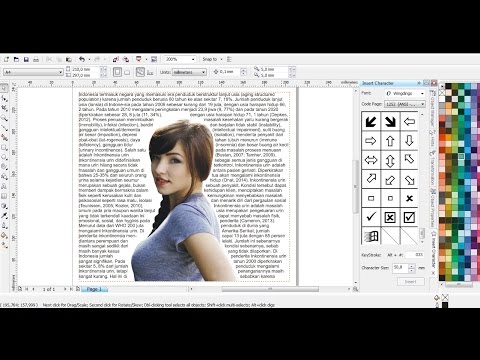Screen dimensions: 480x360
Task: Select the Fill bucket tool in toolbox
Action: tap(4, 236)
